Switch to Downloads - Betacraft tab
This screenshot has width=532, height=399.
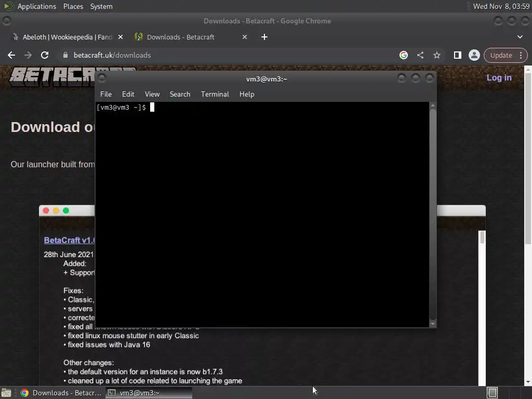tap(190, 37)
